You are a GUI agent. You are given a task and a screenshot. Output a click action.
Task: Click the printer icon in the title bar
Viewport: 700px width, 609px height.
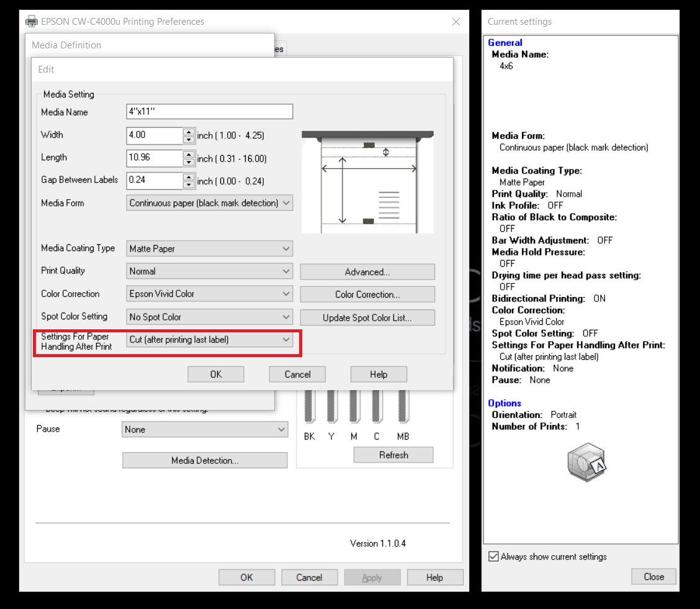[x=31, y=22]
